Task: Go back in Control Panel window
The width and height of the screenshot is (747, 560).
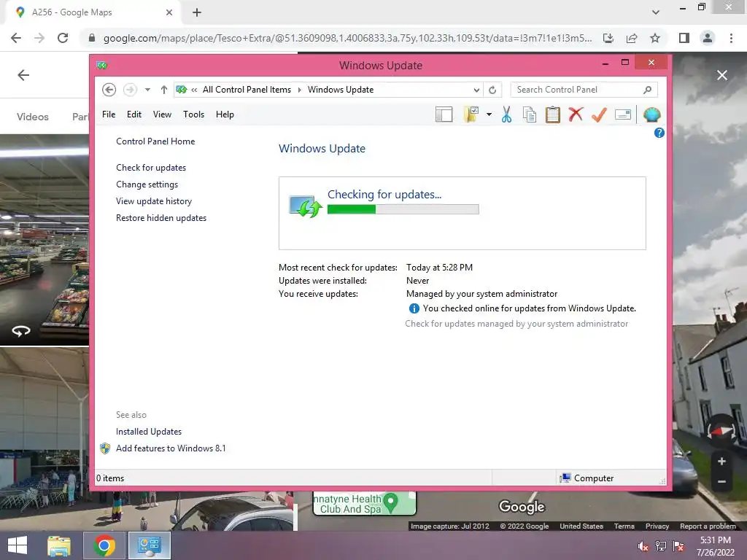Action: pyautogui.click(x=109, y=90)
